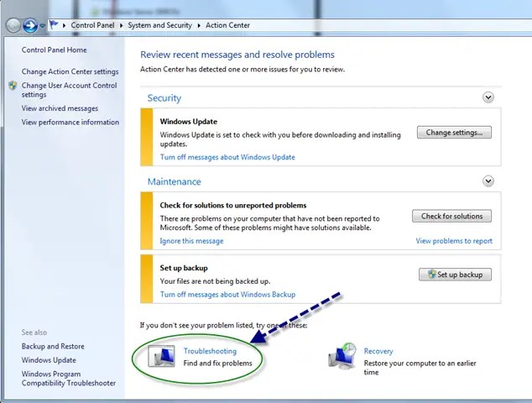Click the Troubleshooting computer icon
Image resolution: width=532 pixels, height=403 pixels.
[161, 356]
